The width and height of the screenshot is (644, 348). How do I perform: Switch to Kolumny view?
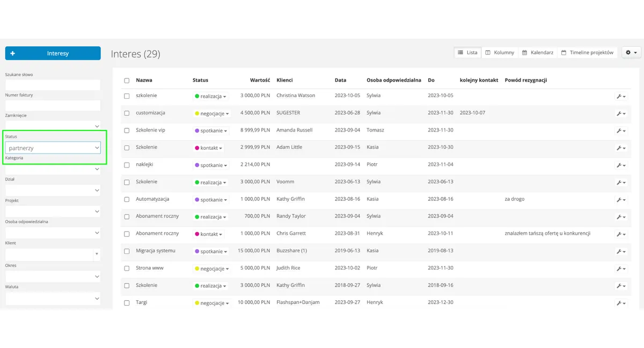coord(500,53)
